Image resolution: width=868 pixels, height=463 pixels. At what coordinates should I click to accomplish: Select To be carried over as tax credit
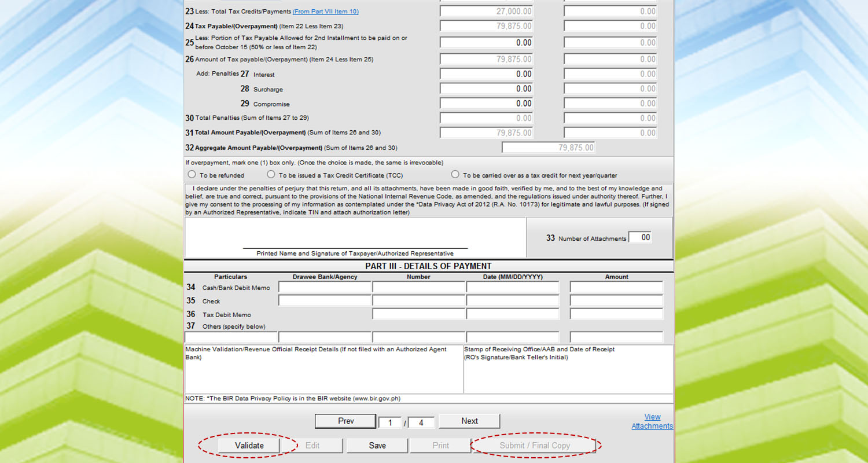point(455,174)
